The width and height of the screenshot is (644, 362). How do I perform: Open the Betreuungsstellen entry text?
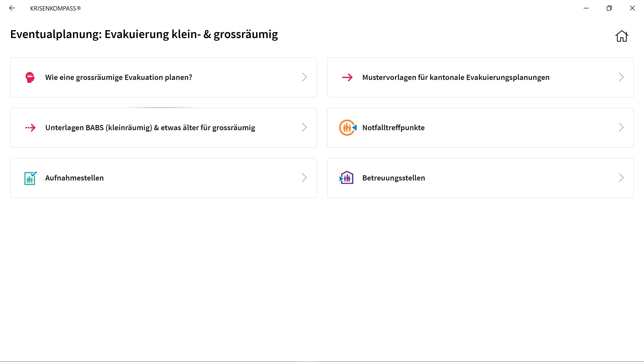[393, 178]
